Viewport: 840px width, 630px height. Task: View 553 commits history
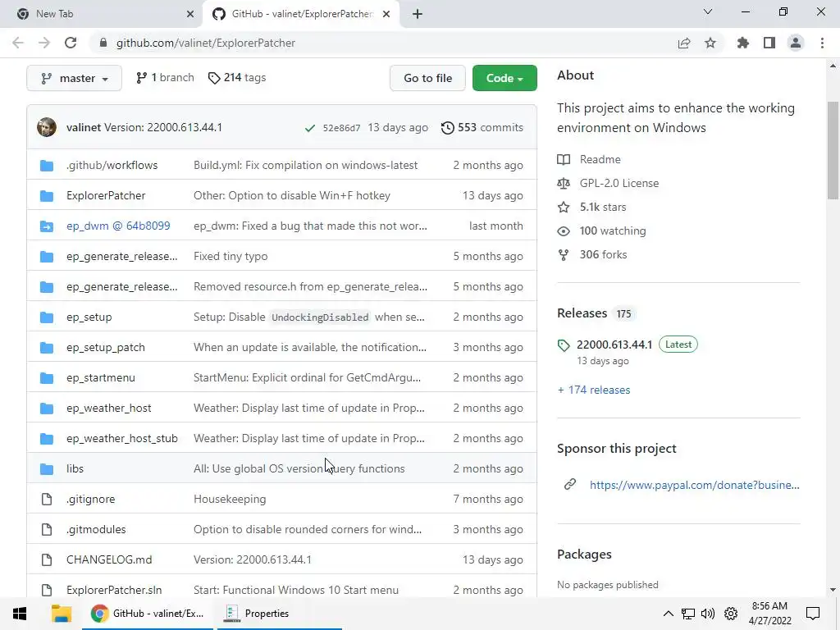click(482, 127)
